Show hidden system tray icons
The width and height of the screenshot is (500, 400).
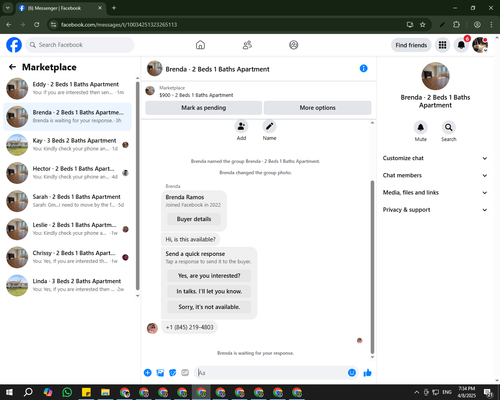tap(416, 392)
